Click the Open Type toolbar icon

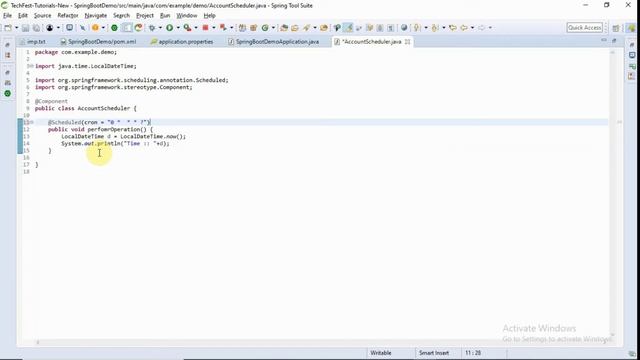tap(284, 28)
